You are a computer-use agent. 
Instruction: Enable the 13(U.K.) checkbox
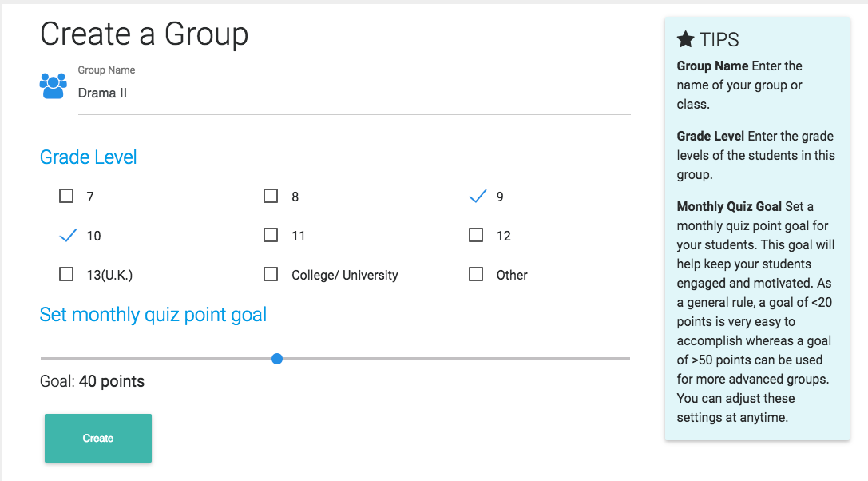coord(66,274)
